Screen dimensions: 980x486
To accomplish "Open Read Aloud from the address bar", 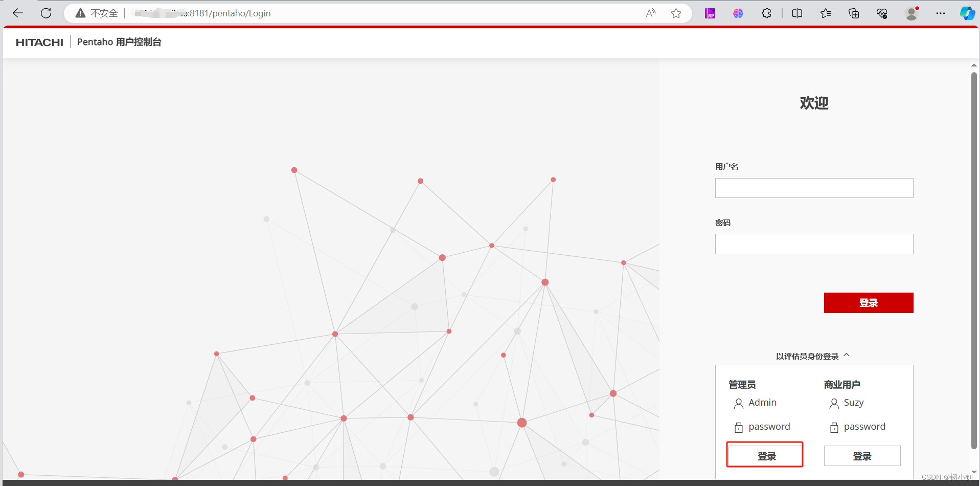I will 651,13.
